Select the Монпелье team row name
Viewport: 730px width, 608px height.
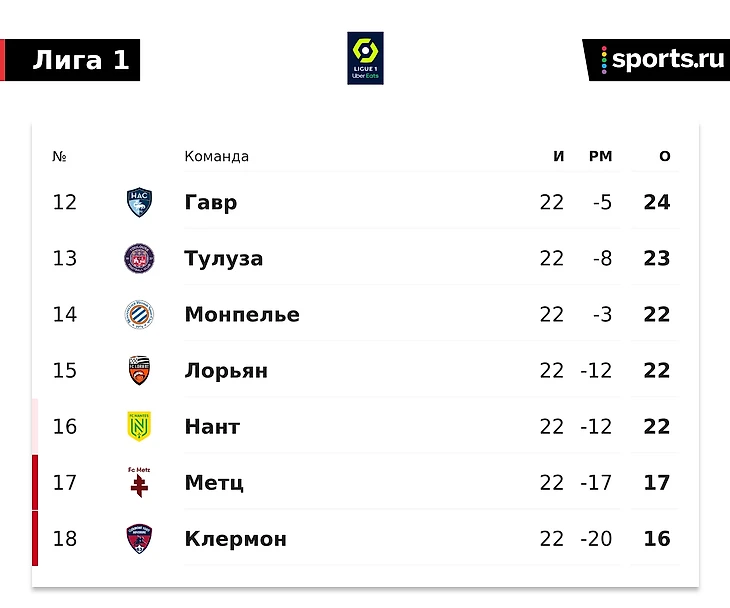(242, 315)
